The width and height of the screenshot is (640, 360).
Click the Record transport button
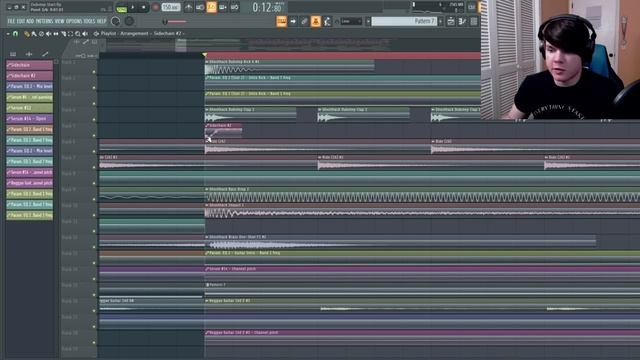coord(155,7)
